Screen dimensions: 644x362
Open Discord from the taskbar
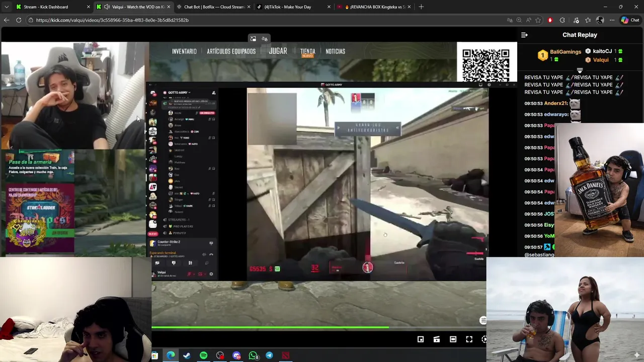click(236, 355)
